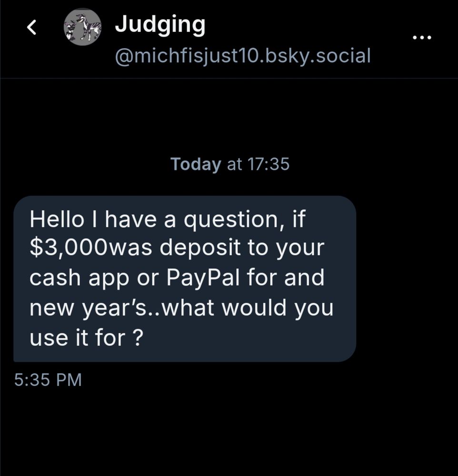Open the Judging display name
The width and height of the screenshot is (458, 476).
[160, 25]
